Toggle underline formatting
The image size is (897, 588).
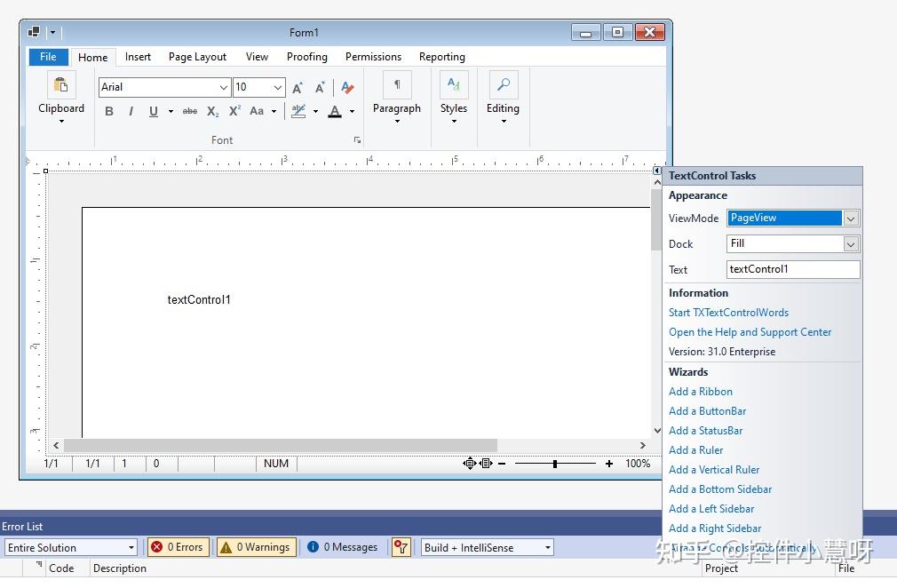tap(152, 111)
